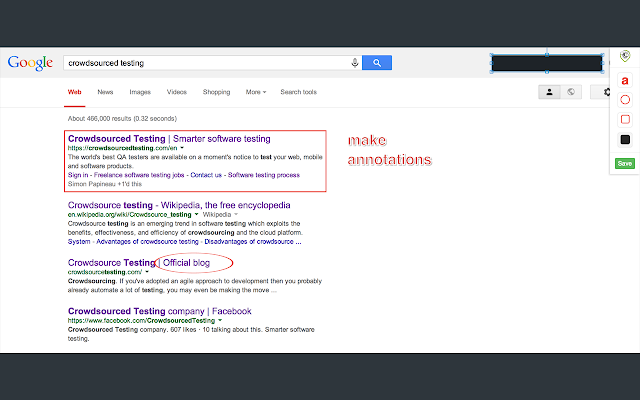This screenshot has width=640, height=400.
Task: Open the Wikipedia Crowdsource testing result
Action: 179,205
